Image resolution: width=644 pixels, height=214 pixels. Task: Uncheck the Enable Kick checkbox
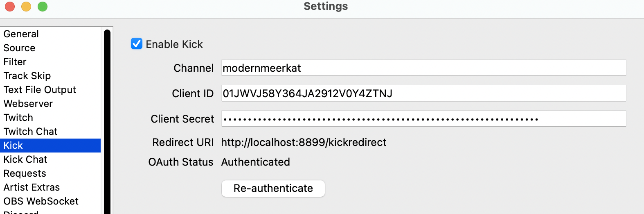(137, 44)
